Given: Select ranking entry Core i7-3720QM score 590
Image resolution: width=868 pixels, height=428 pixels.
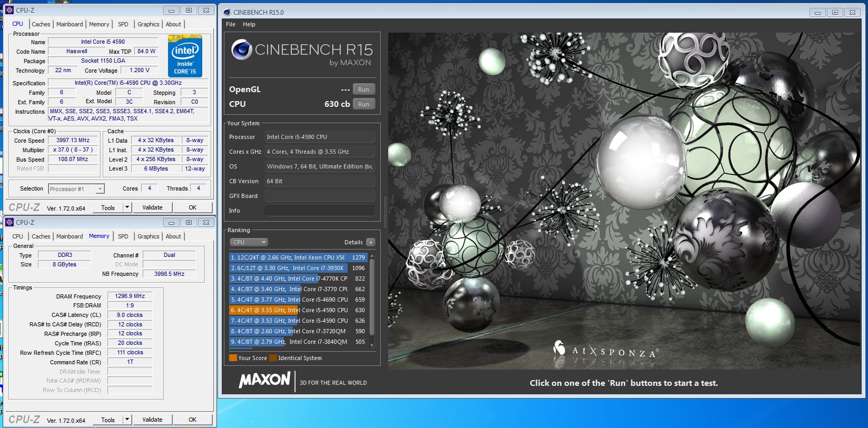Looking at the screenshot, I should tap(298, 331).
